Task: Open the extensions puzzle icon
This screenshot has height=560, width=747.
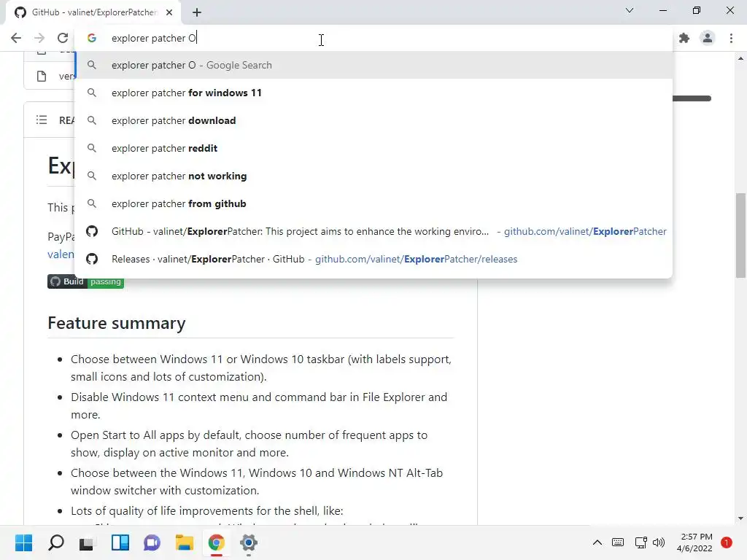Action: [x=684, y=38]
